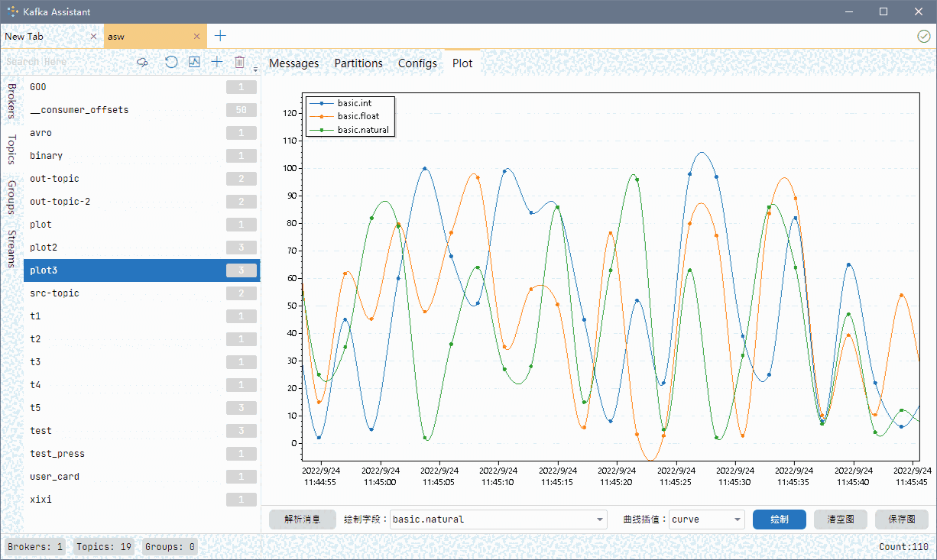Add a new topic with the plus icon
Image resolution: width=937 pixels, height=560 pixels.
(217, 62)
